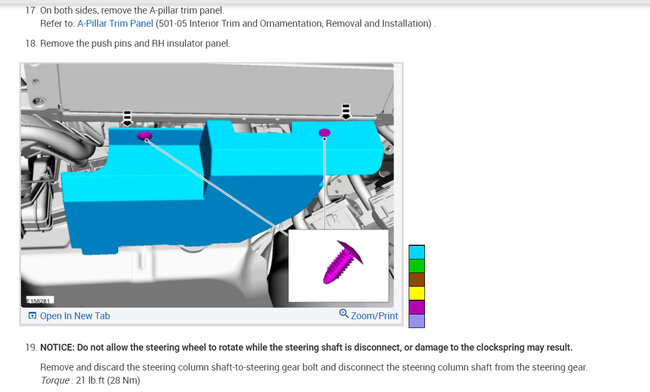Click the push pin inset illustration
This screenshot has width=650, height=392.
tap(339, 266)
